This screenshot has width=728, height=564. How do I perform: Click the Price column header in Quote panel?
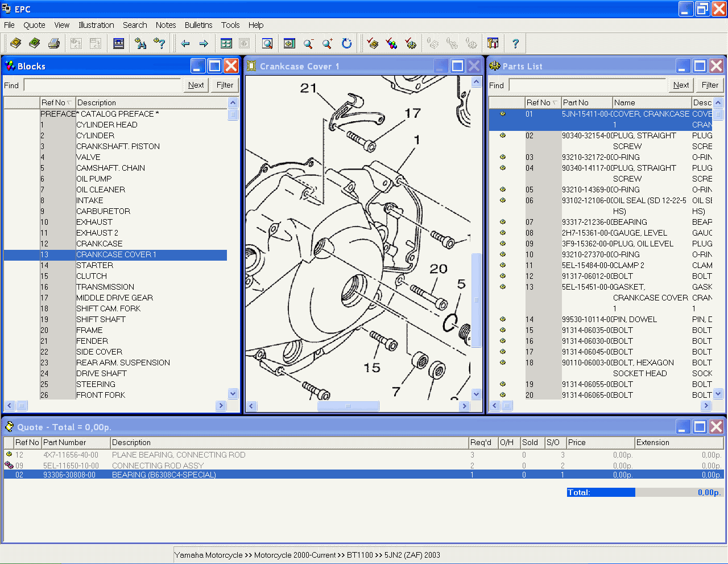point(600,442)
